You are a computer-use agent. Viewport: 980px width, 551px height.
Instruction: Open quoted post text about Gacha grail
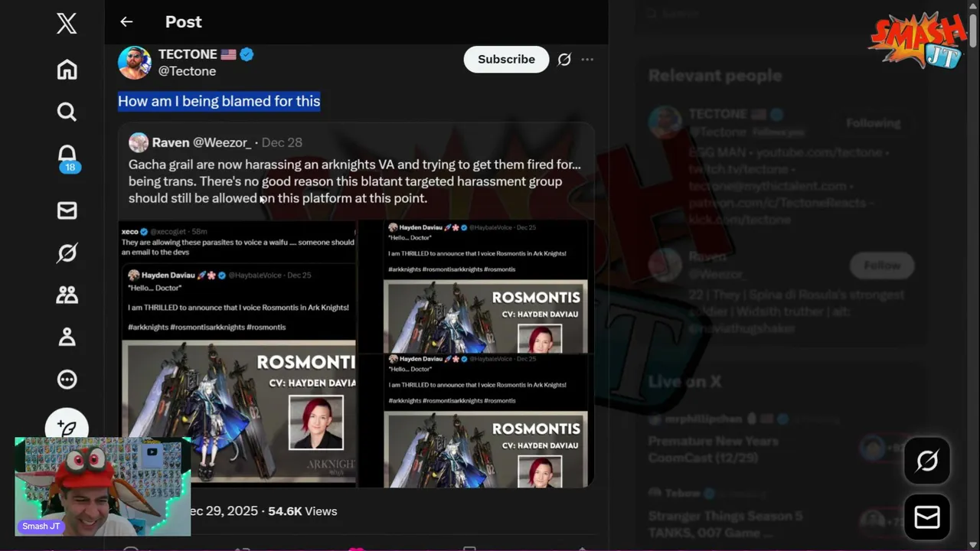tap(354, 181)
